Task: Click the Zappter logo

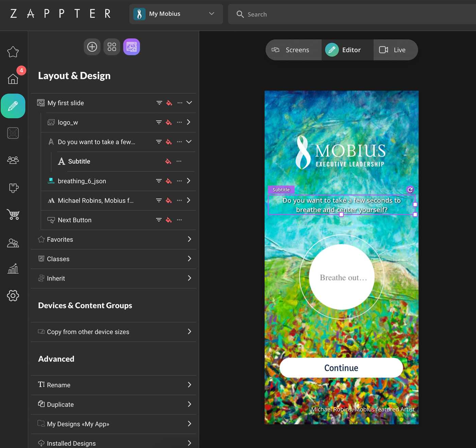Action: pyautogui.click(x=61, y=14)
